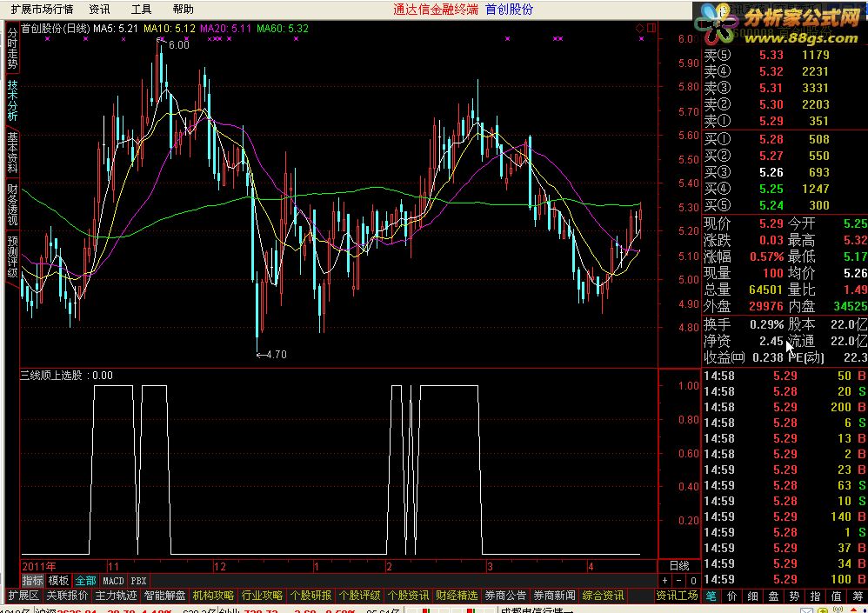The image size is (868, 613).
Task: Select the 全部 indicator tab
Action: pos(85,580)
